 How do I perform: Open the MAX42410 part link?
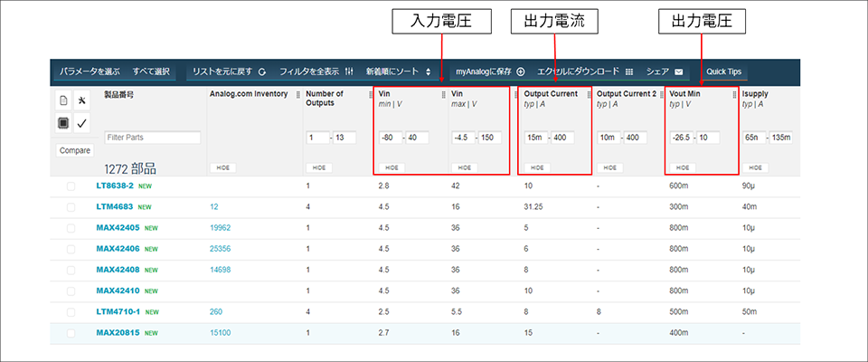[118, 291]
